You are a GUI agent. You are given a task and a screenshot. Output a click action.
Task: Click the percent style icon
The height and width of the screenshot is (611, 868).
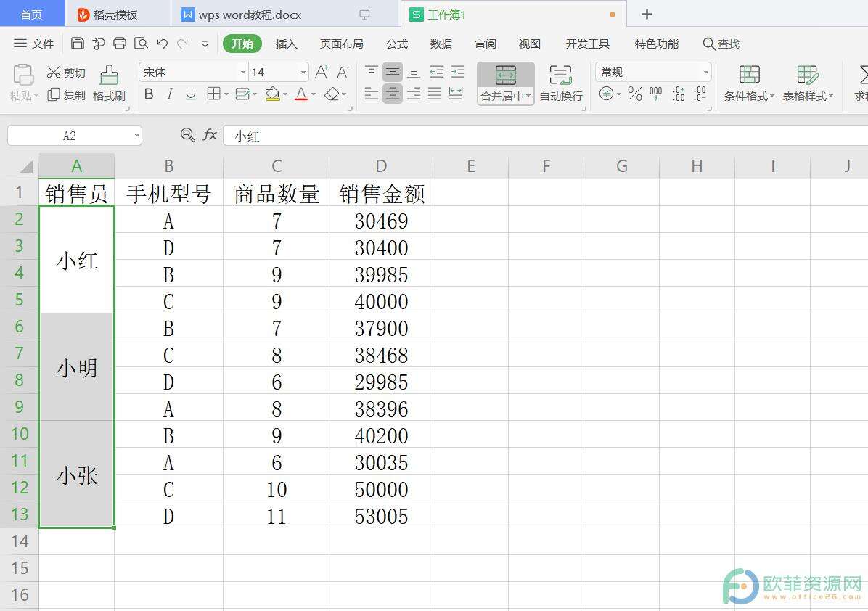[x=635, y=94]
